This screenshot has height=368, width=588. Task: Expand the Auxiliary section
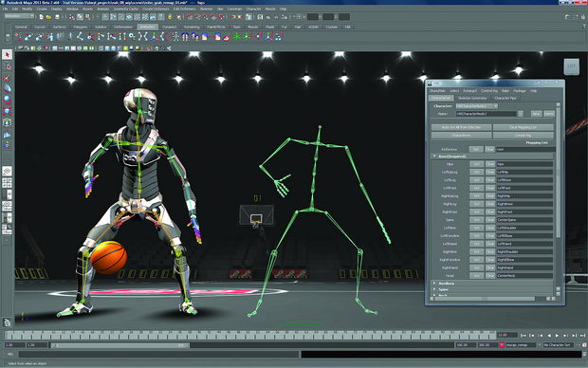434,284
